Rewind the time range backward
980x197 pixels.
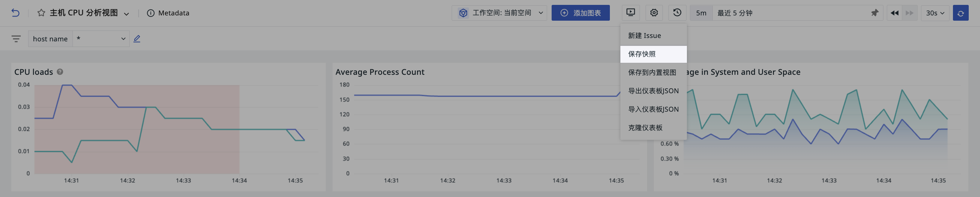894,13
